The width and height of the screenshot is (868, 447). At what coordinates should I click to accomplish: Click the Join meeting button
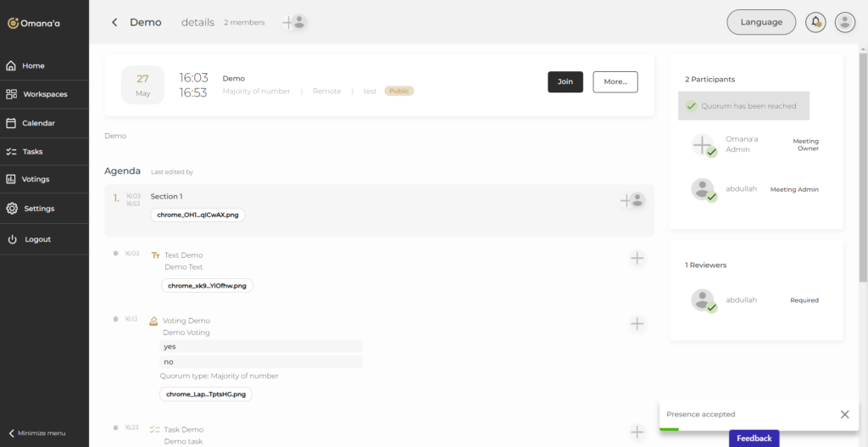[x=565, y=81]
